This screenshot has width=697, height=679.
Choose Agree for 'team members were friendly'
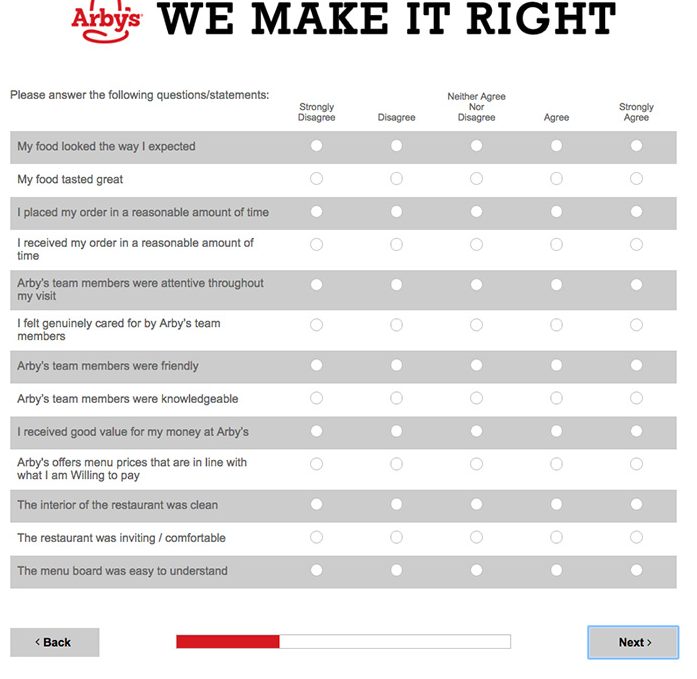click(556, 365)
